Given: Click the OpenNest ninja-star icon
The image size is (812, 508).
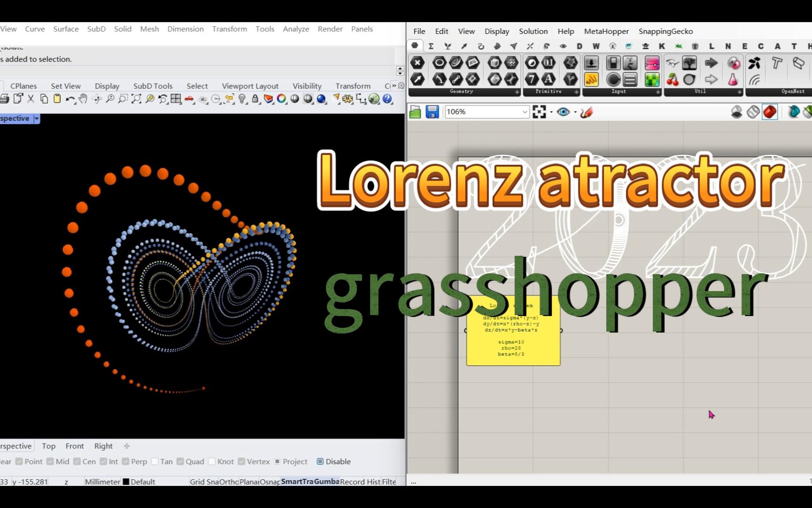Looking at the screenshot, I should (x=754, y=63).
